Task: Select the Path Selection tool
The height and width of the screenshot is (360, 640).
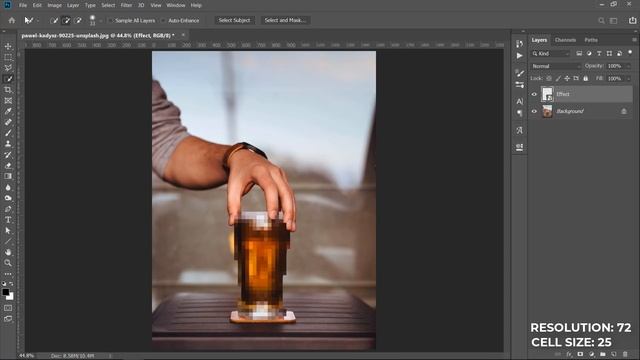Action: (x=8, y=231)
